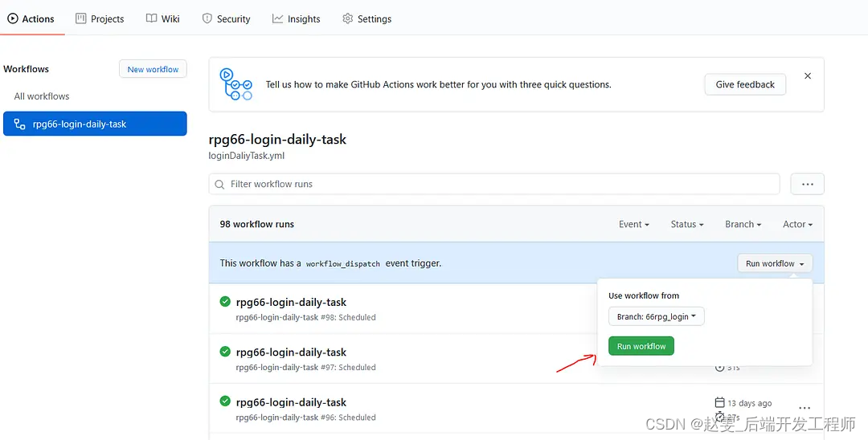Open the Actions tab
The width and height of the screenshot is (868, 440).
click(31, 18)
